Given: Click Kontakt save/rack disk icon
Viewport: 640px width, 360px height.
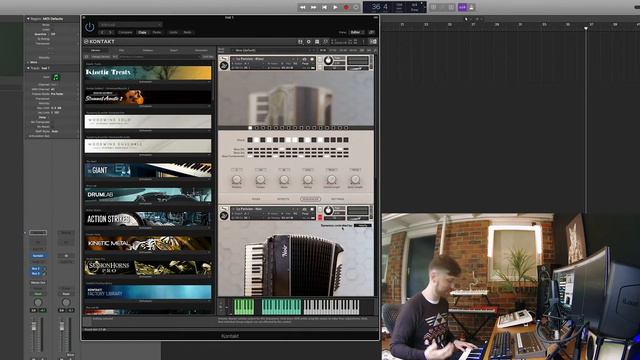Looking at the screenshot, I should [317, 42].
